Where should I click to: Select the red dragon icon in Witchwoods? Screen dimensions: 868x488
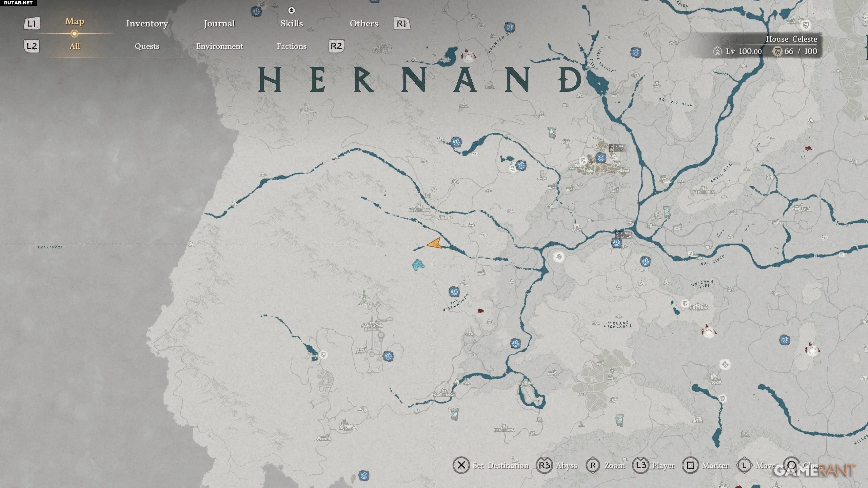[x=480, y=310]
